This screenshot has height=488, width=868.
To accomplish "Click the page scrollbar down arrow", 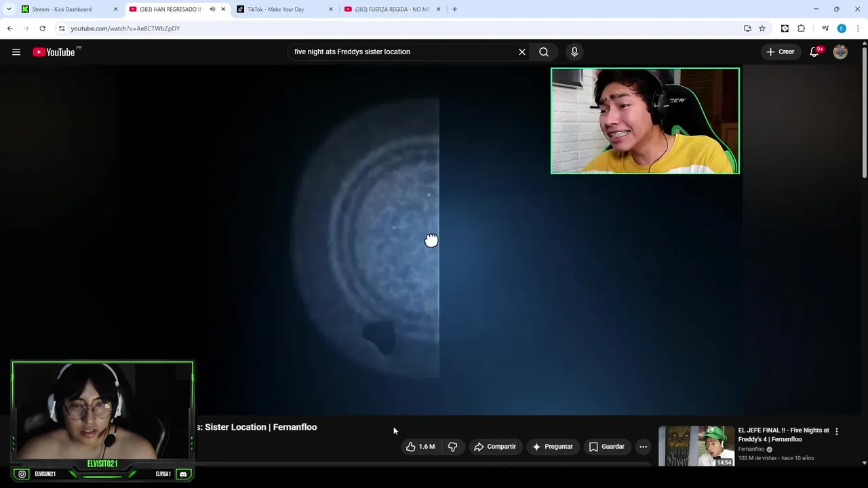I will tap(864, 463).
